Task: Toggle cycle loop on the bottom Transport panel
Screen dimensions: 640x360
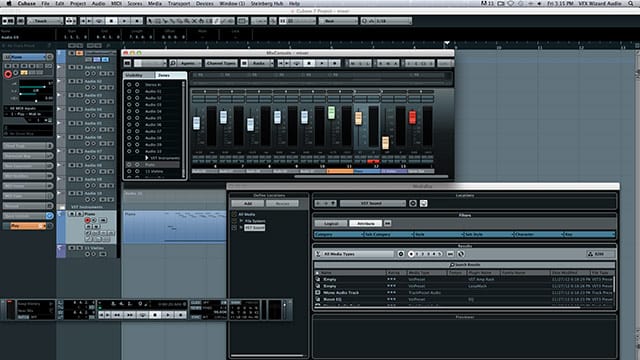Action: tap(142, 315)
